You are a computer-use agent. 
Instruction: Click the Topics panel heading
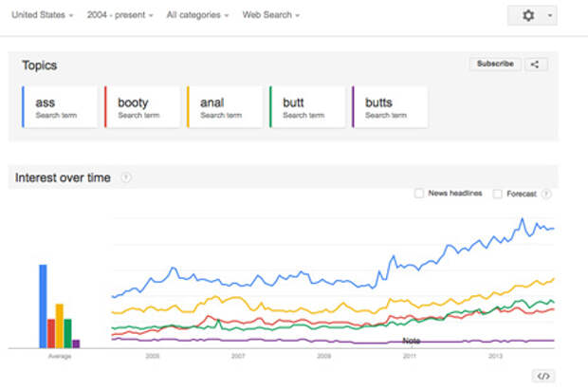[x=41, y=65]
